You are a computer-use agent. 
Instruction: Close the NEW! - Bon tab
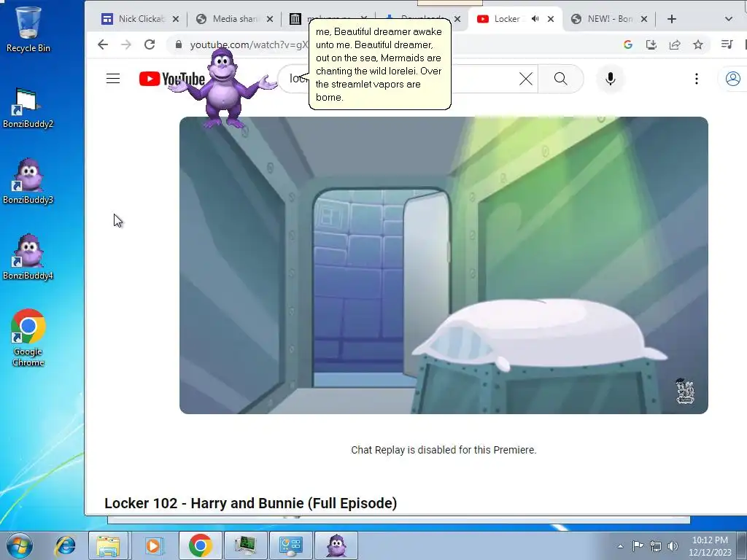click(644, 19)
